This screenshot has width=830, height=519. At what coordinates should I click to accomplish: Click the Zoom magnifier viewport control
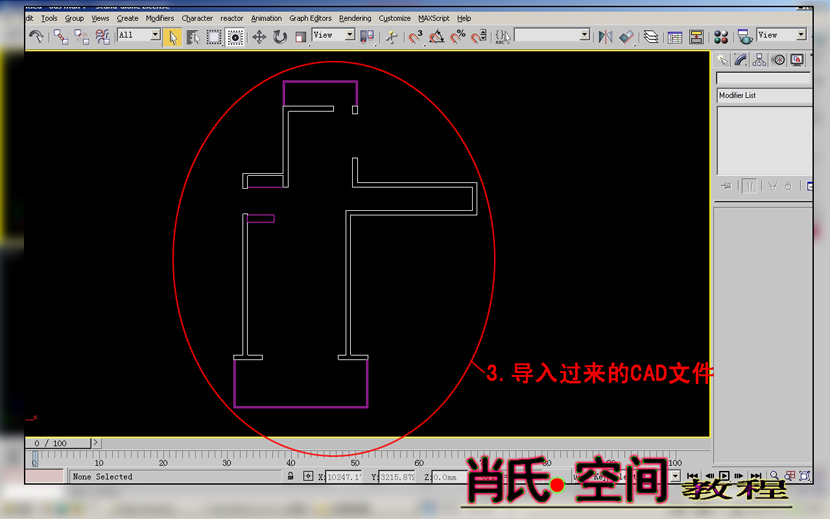click(x=774, y=476)
